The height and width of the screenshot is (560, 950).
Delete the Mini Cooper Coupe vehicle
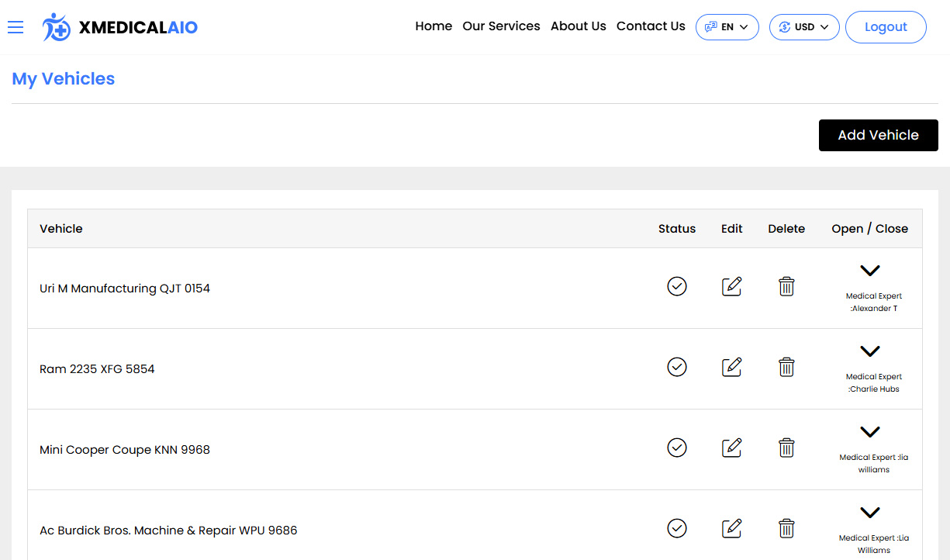[786, 448]
